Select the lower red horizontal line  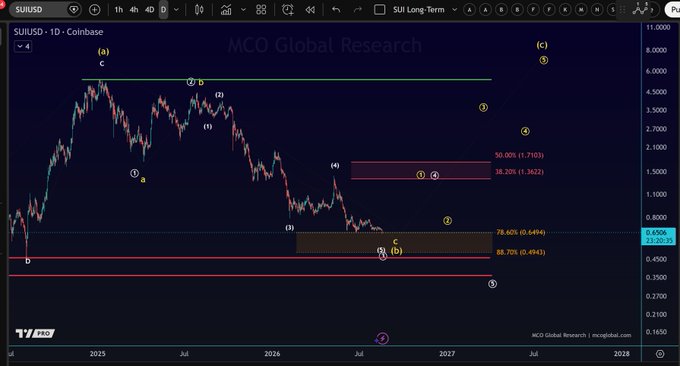click(x=250, y=275)
